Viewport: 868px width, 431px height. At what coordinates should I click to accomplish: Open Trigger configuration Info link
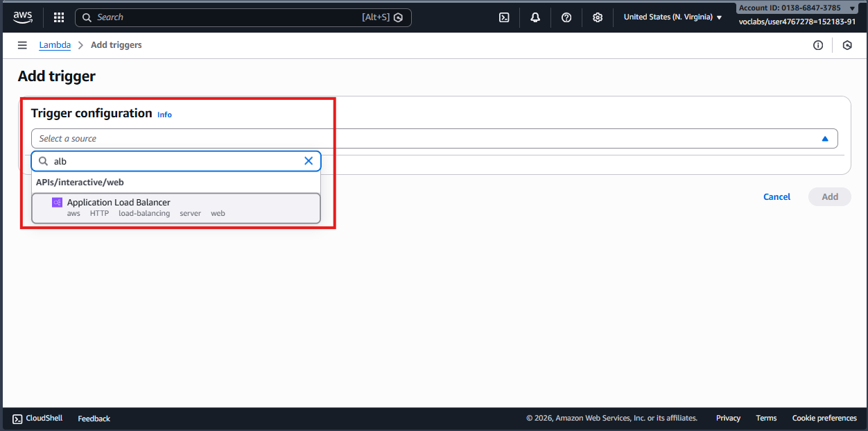point(164,115)
